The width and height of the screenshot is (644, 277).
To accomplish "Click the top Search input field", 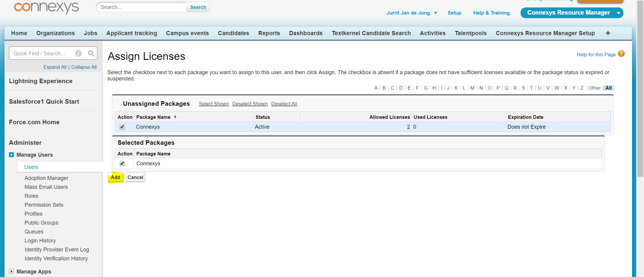I will [x=141, y=7].
